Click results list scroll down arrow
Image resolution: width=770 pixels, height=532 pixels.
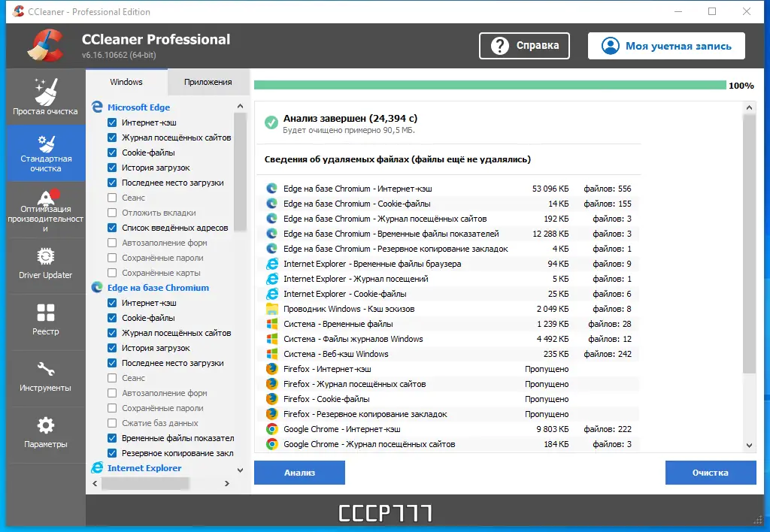pyautogui.click(x=749, y=446)
